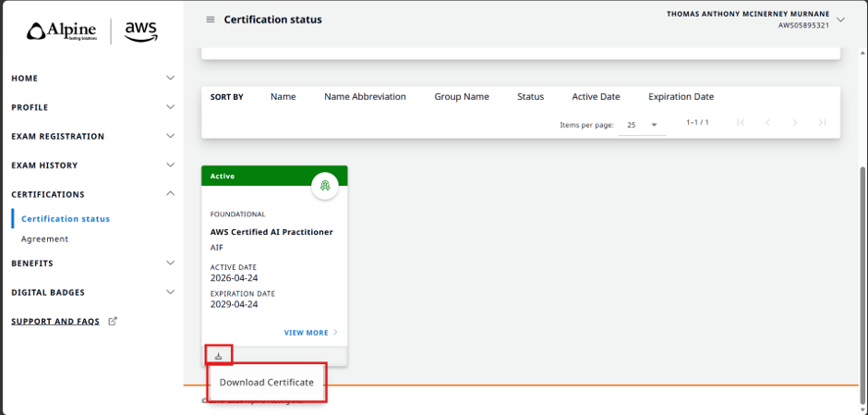The image size is (868, 415).
Task: Click the Alpine Testing Solutions logo
Action: coord(62,31)
